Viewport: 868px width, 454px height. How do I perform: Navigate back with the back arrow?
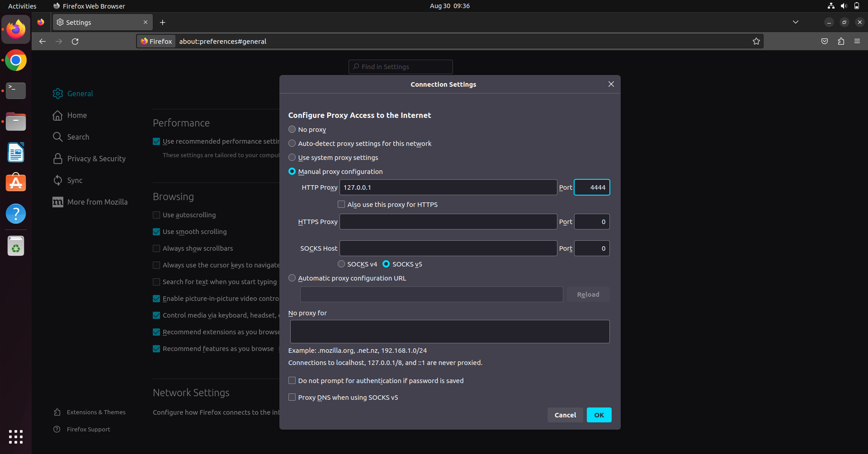click(42, 41)
